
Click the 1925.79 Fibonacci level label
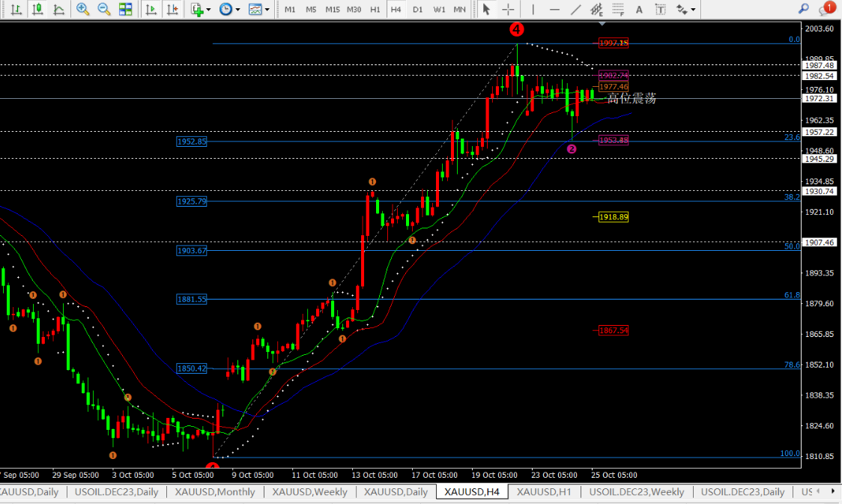pos(192,201)
